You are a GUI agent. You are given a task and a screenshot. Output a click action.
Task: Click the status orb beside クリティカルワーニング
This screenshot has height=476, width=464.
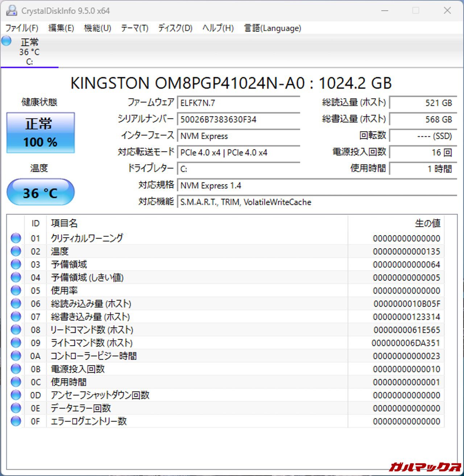click(x=16, y=238)
